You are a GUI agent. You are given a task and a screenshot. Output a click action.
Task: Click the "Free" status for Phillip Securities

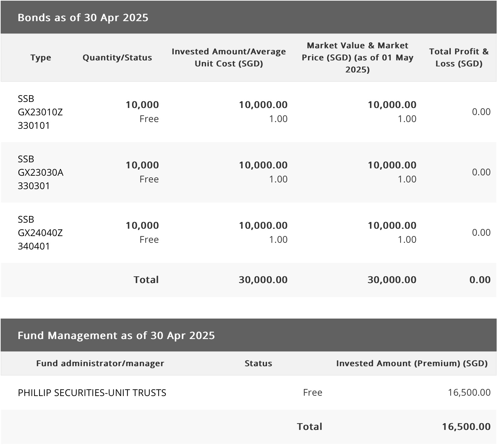[313, 392]
